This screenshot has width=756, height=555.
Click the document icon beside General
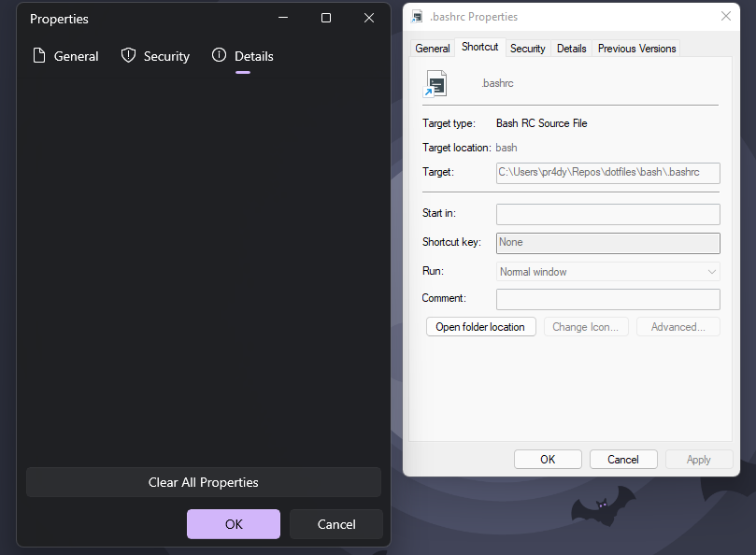coord(39,55)
